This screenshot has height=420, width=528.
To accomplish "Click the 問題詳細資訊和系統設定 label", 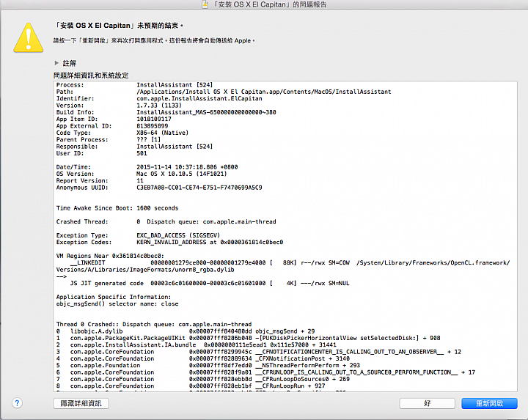I will (91, 75).
